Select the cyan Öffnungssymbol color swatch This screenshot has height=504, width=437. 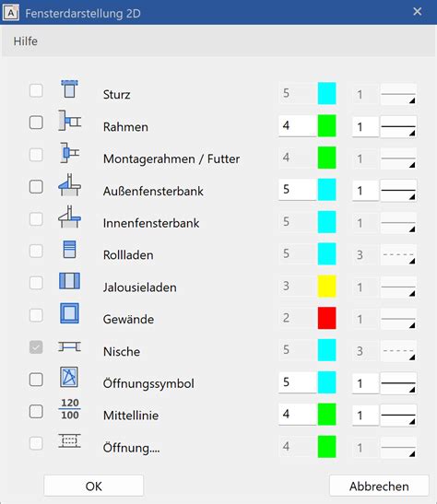pos(326,382)
